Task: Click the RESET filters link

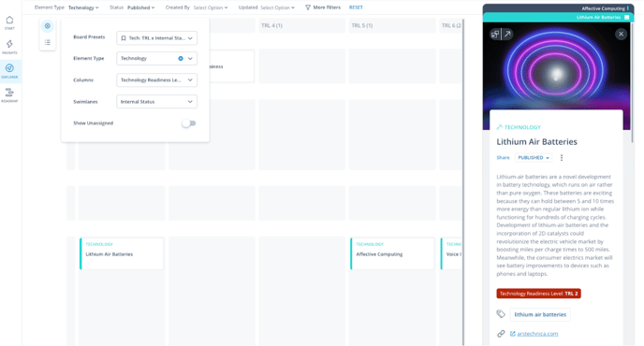Action: (356, 7)
